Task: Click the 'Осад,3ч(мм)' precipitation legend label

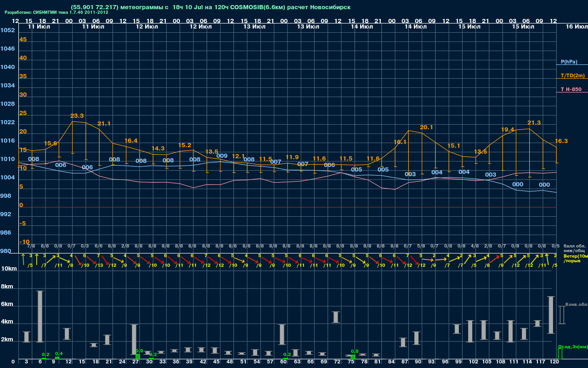Action: [572, 346]
